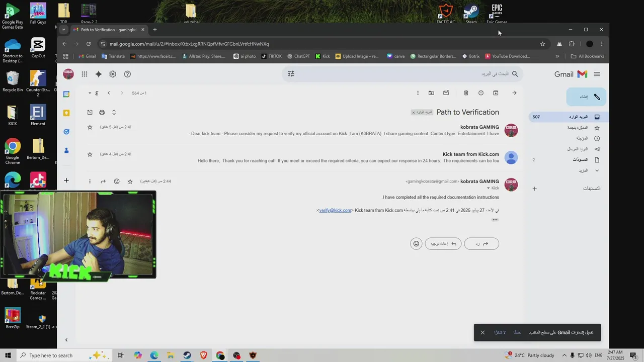Open Google Calendar side panel icon

pos(66,94)
